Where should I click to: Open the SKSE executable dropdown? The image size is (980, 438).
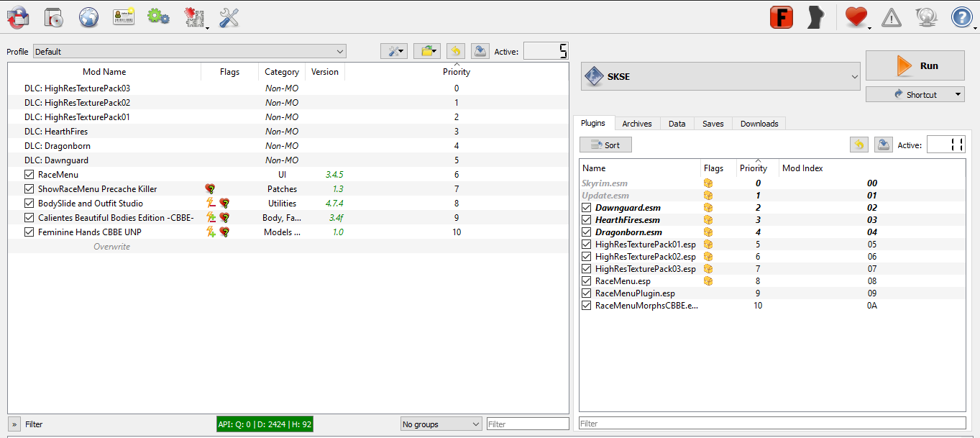720,76
